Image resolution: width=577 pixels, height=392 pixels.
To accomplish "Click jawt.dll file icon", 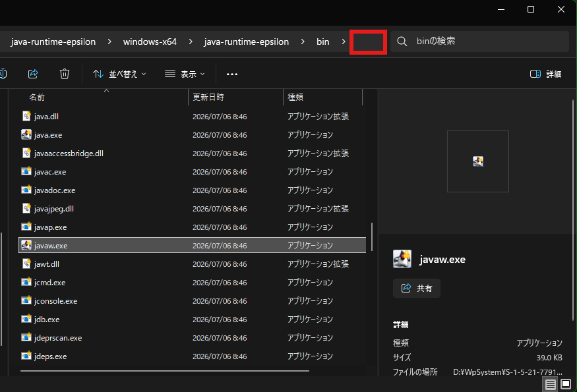I will [26, 264].
